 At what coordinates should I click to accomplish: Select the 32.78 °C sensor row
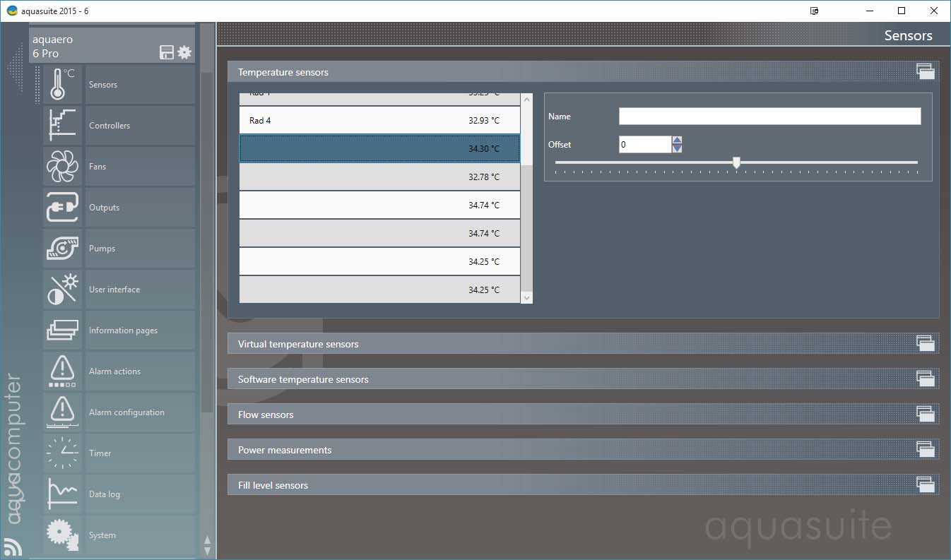379,177
